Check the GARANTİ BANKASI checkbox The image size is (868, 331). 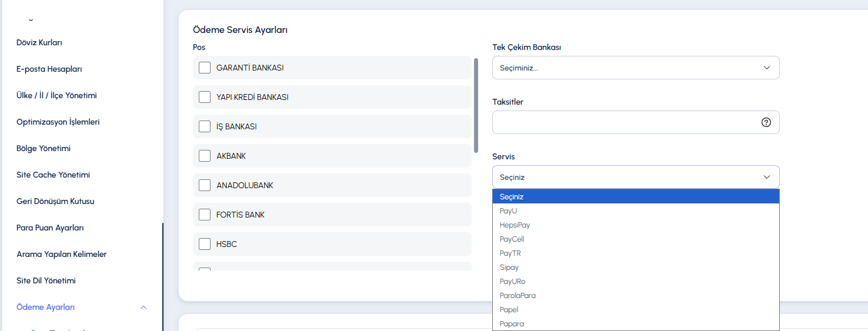point(205,68)
